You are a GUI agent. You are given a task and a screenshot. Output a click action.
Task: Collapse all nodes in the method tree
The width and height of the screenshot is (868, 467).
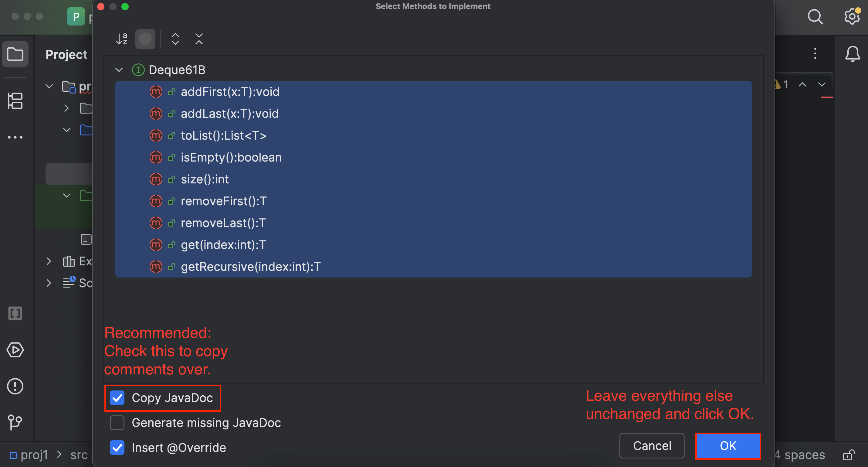click(x=199, y=39)
